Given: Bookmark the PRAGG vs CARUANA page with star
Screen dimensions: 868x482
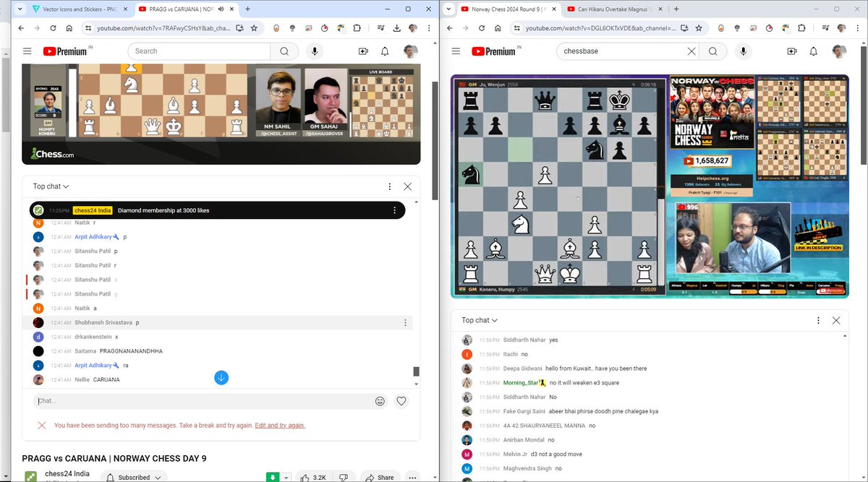Looking at the screenshot, I should [x=255, y=28].
